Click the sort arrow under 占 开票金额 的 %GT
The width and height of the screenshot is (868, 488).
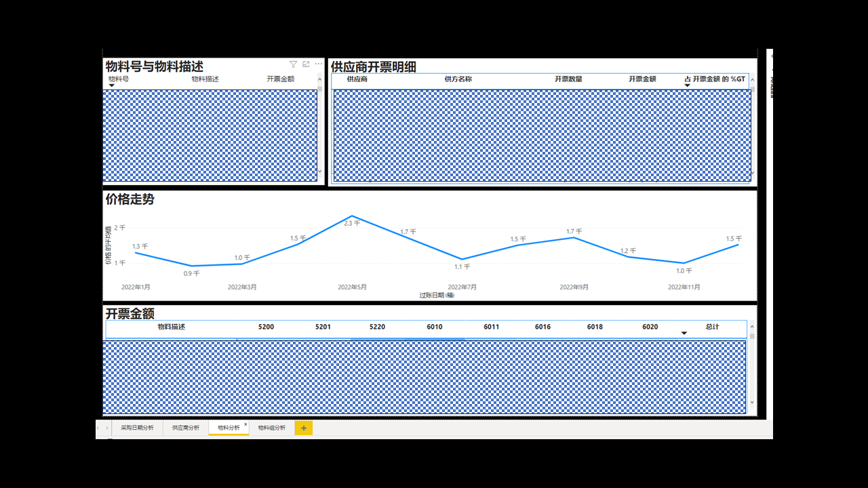click(688, 85)
